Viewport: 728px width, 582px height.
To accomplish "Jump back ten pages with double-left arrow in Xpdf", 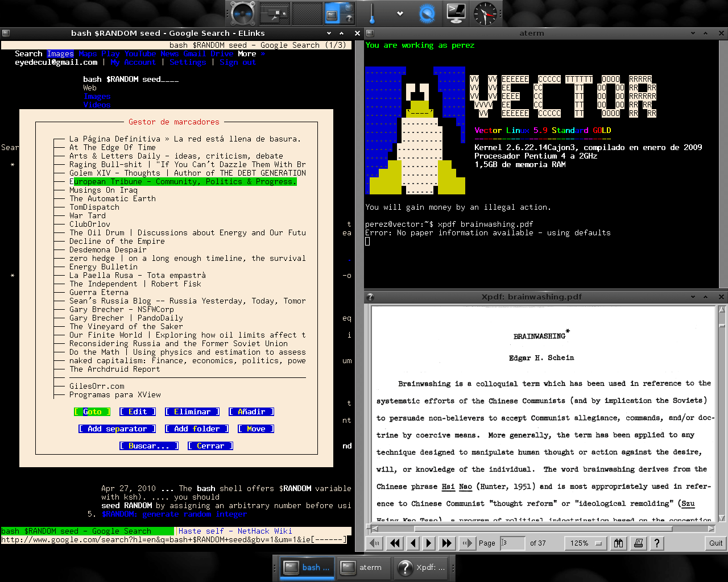I will 395,543.
